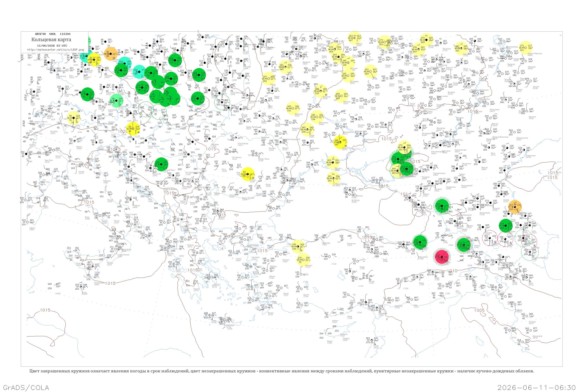Screen dimensions: 588x392
Task: Click the date line '11/06/2026 03 UTC'
Action: (x=52, y=45)
